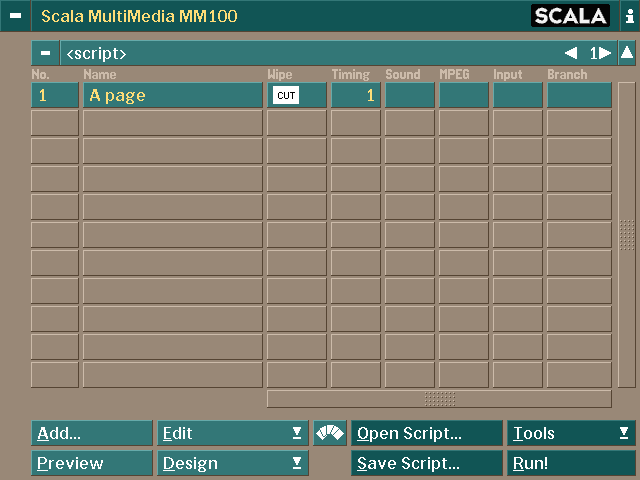Click the title bar system menu button
This screenshot has width=640, height=480.
[x=15, y=16]
